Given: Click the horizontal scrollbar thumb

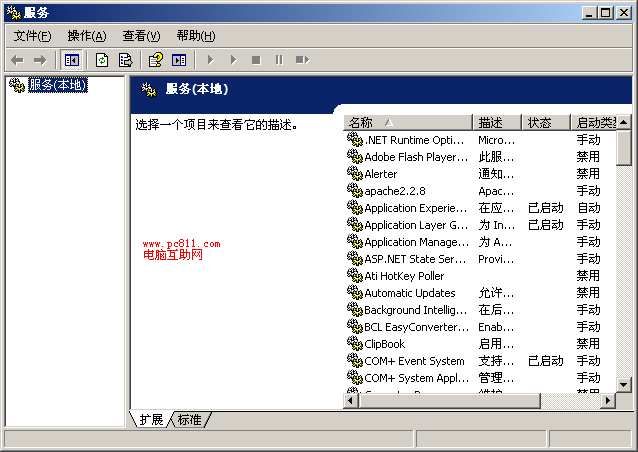Looking at the screenshot, I should [449, 400].
